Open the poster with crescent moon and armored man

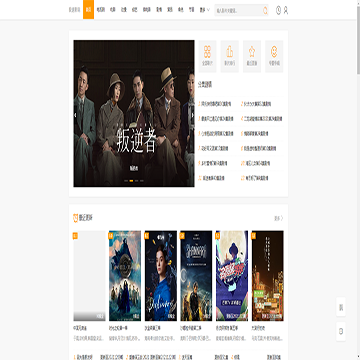[196, 276]
